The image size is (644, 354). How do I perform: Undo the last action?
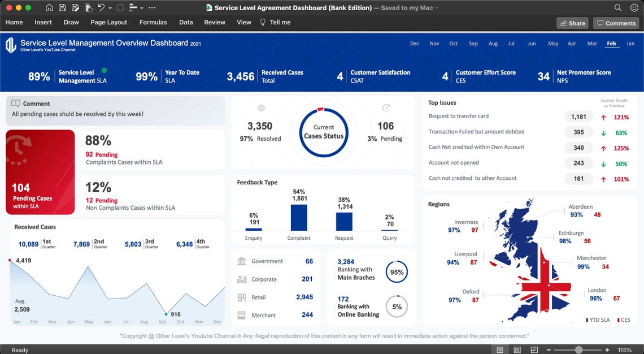pos(102,7)
